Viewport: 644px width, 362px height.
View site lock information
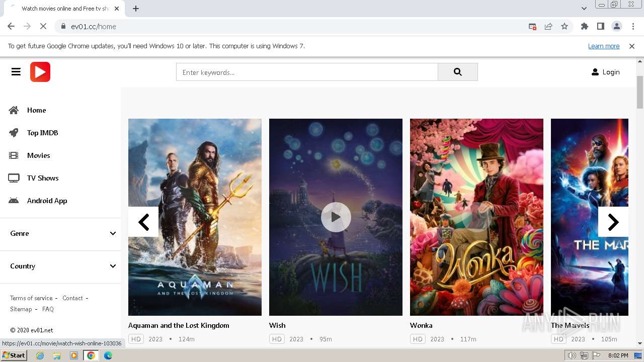click(63, 27)
